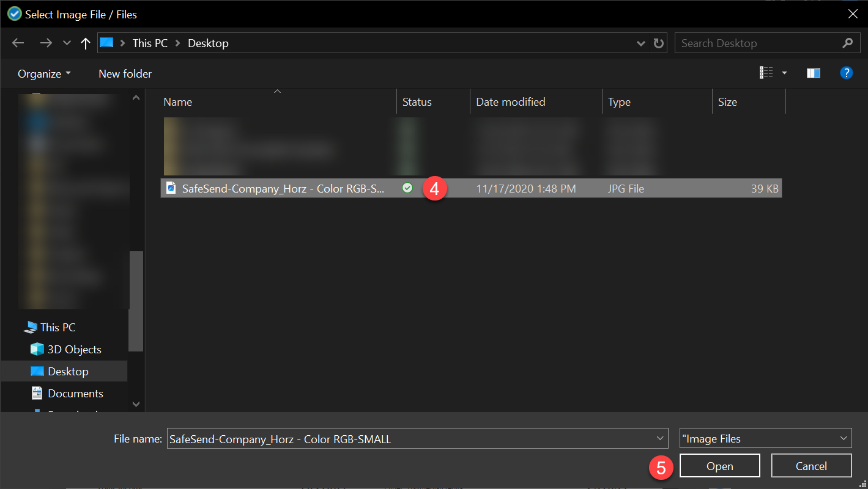Click the Open button

click(x=719, y=466)
